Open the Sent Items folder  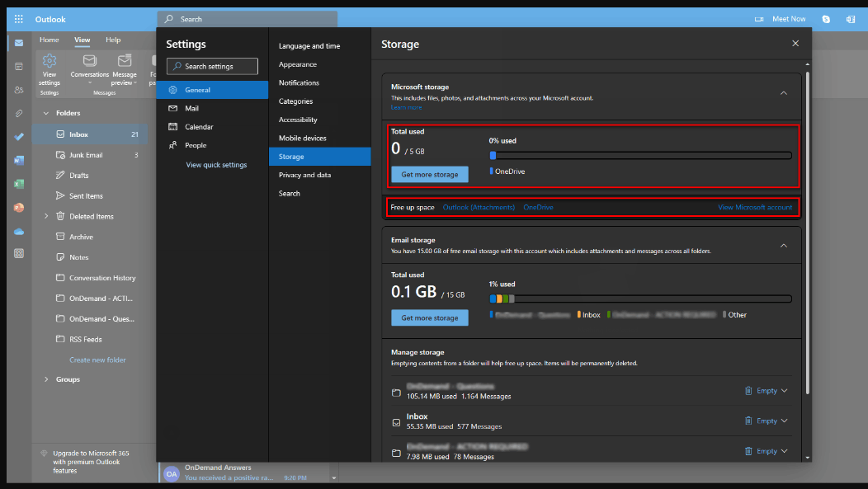click(90, 195)
